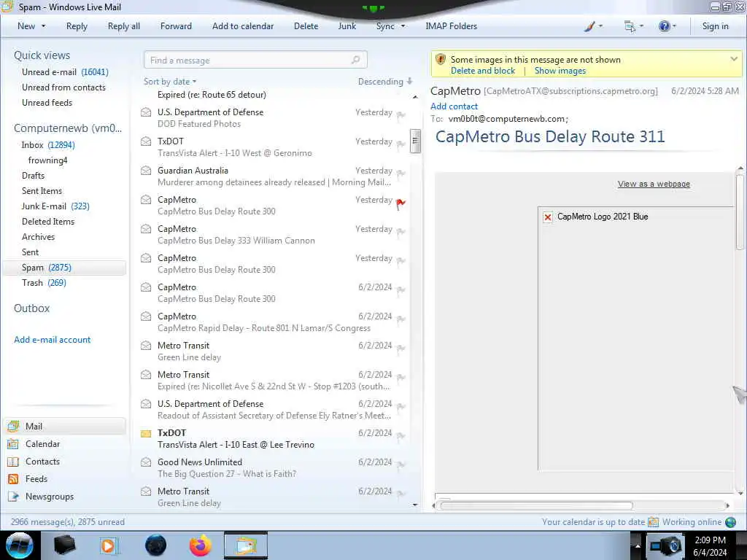Click Forward in the toolbar
The image size is (747, 560).
176,26
